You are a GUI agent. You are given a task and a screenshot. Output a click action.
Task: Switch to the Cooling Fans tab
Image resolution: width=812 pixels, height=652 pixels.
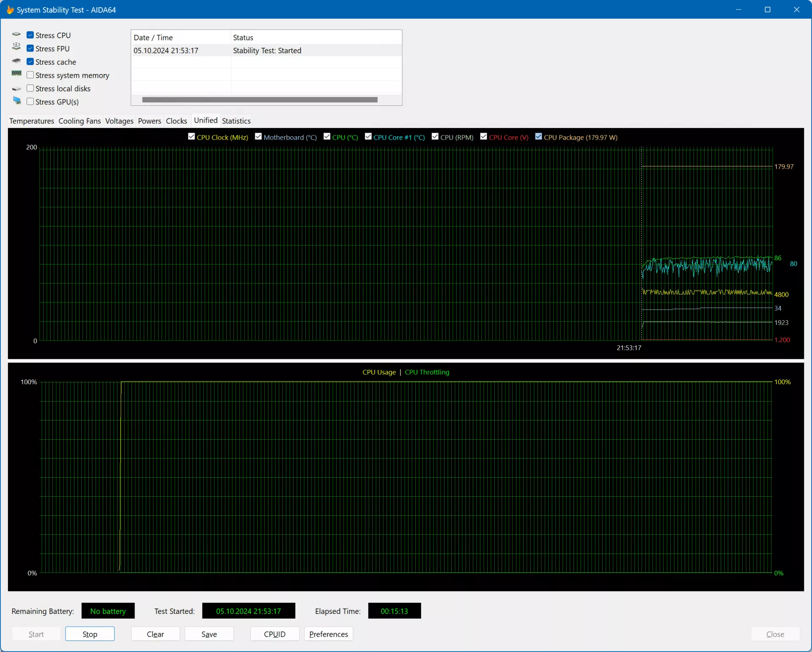coord(80,121)
